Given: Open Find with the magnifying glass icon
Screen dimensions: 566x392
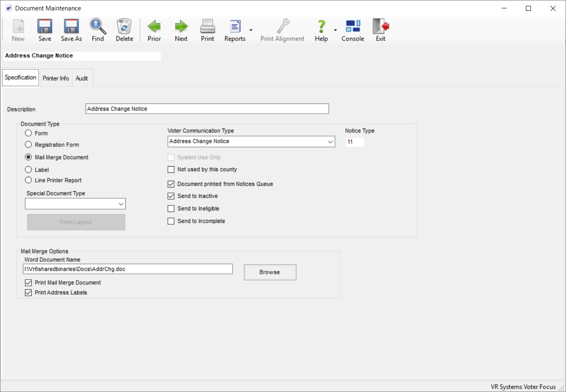Looking at the screenshot, I should tap(98, 27).
